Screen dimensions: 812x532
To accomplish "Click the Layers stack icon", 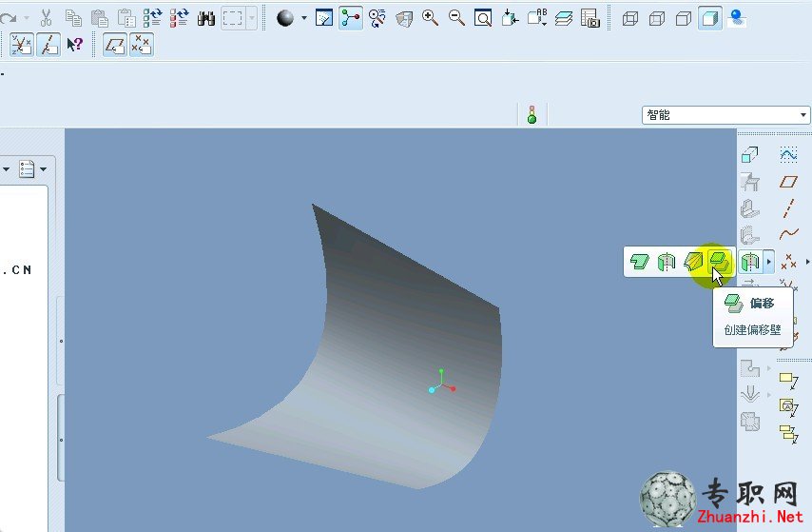I will (x=564, y=19).
